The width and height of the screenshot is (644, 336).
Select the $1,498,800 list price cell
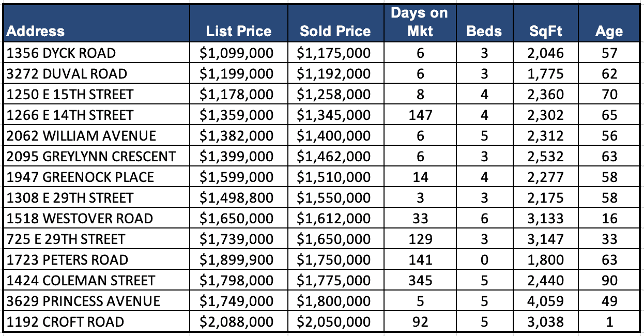click(237, 197)
